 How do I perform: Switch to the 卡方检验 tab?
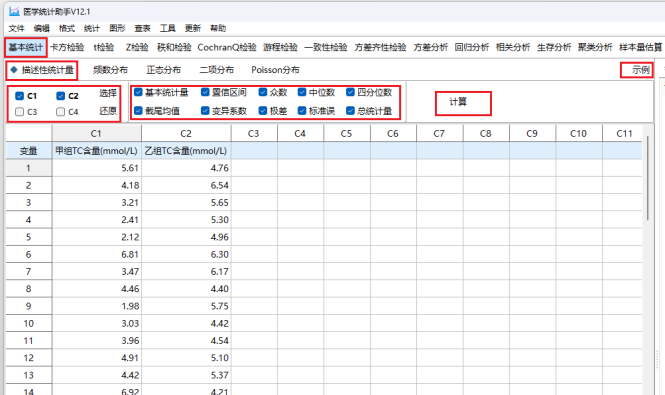point(67,47)
